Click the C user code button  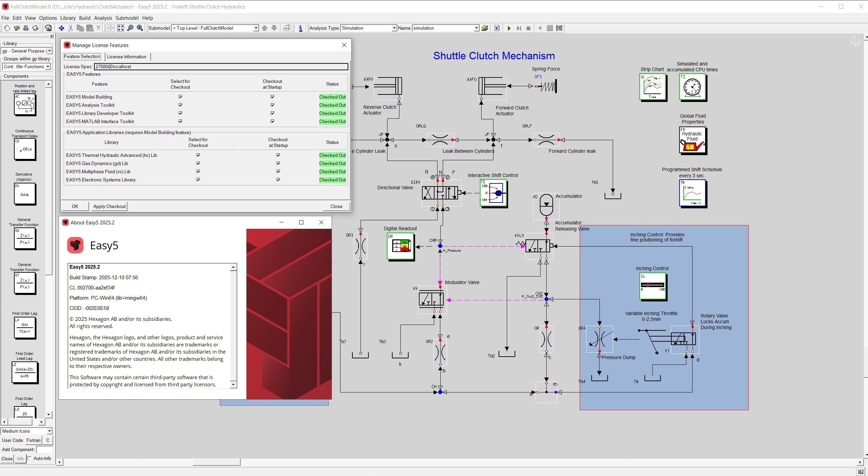(48, 440)
